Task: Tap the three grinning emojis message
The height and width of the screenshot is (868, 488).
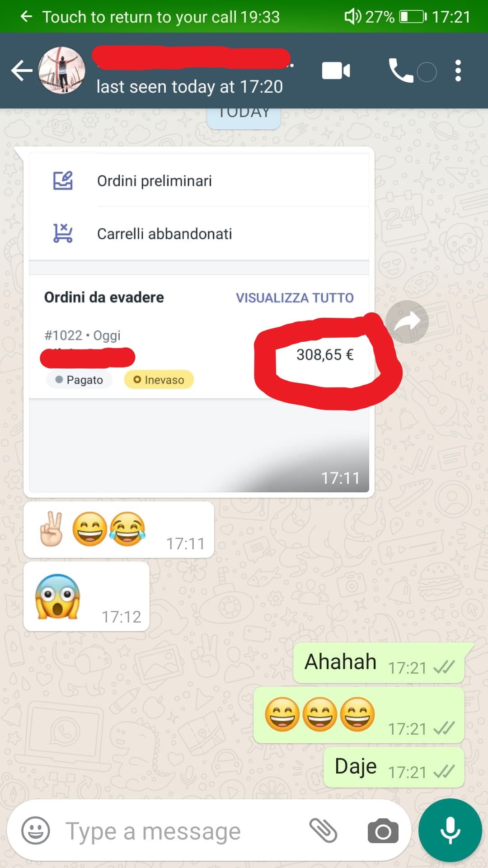Action: click(359, 715)
